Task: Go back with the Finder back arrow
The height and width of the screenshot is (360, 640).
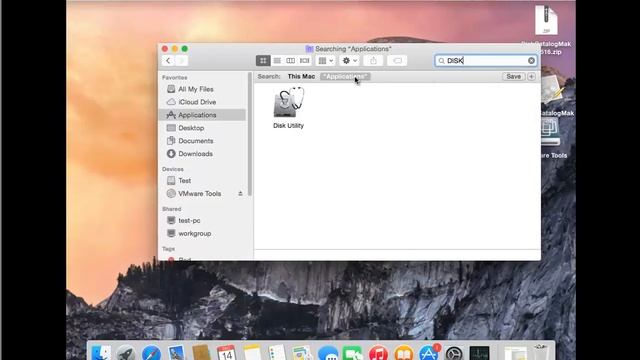Action: [x=168, y=61]
